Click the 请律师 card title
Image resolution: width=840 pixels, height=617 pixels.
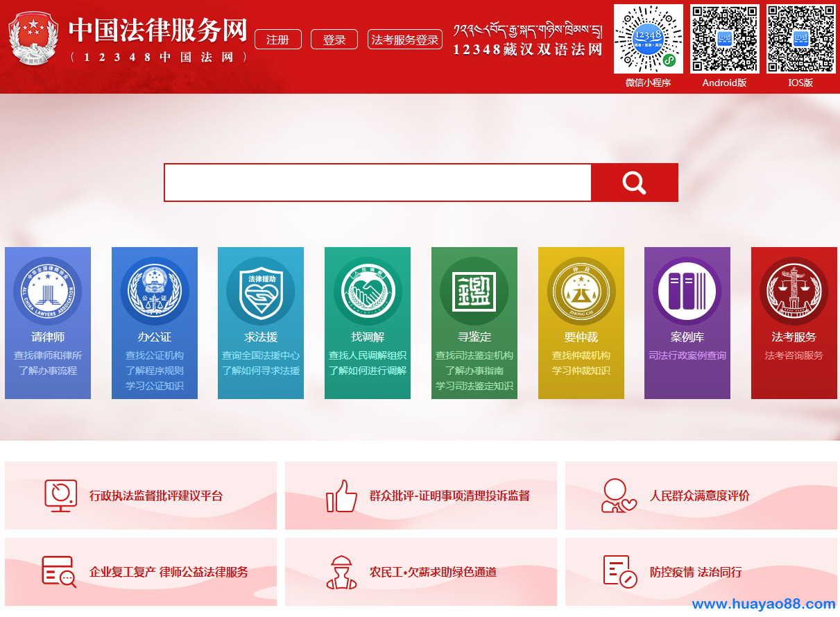click(48, 337)
